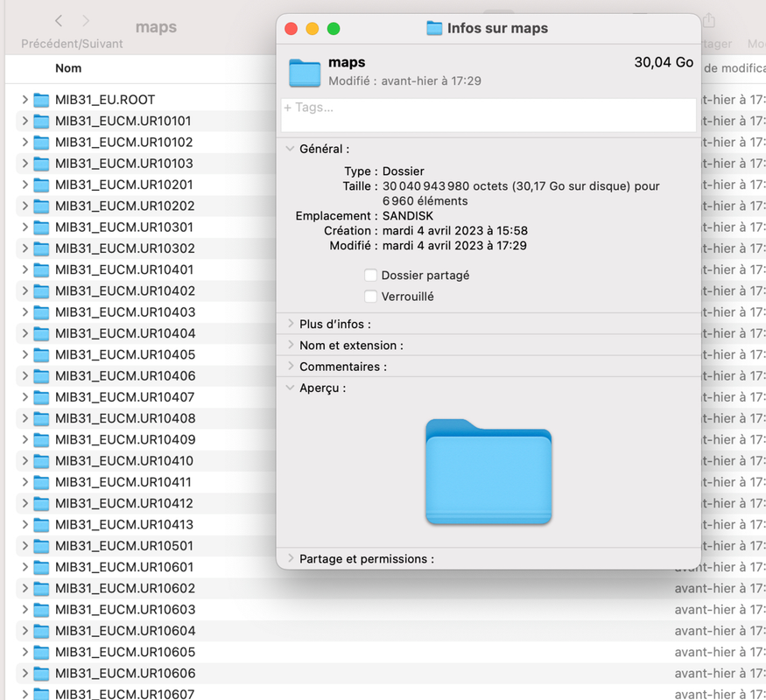This screenshot has height=700, width=766.
Task: Click the folder icon of MIB31_EUCM.UR10501
Action: [x=41, y=546]
